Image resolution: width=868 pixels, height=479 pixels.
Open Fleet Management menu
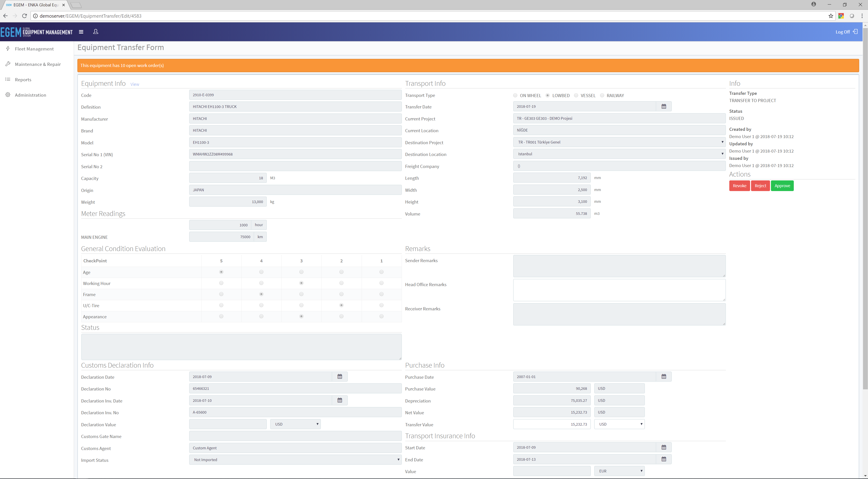pos(34,49)
